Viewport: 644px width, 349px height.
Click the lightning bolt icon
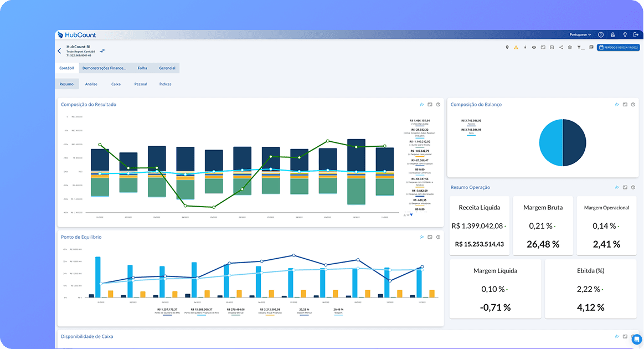[525, 48]
